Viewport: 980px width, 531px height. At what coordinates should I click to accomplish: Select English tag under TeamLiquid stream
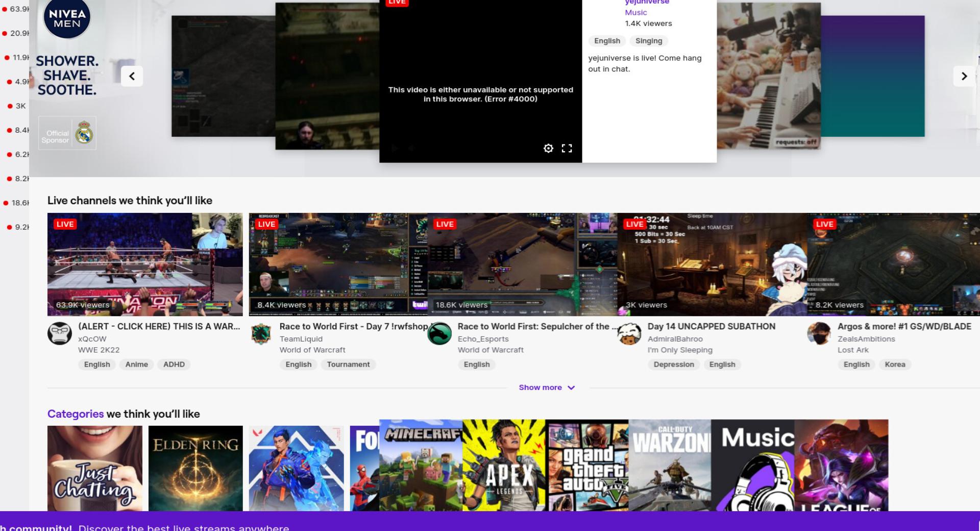[299, 365]
